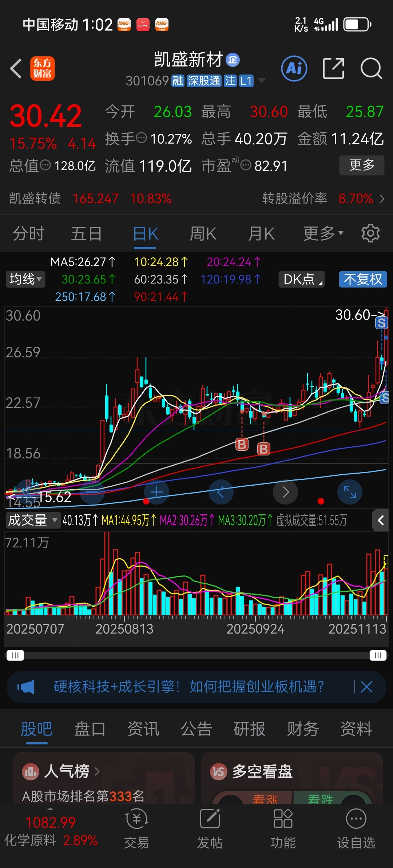Image resolution: width=393 pixels, height=868 pixels.
Task: Toggle the 不复权 adjustment button
Action: [363, 279]
